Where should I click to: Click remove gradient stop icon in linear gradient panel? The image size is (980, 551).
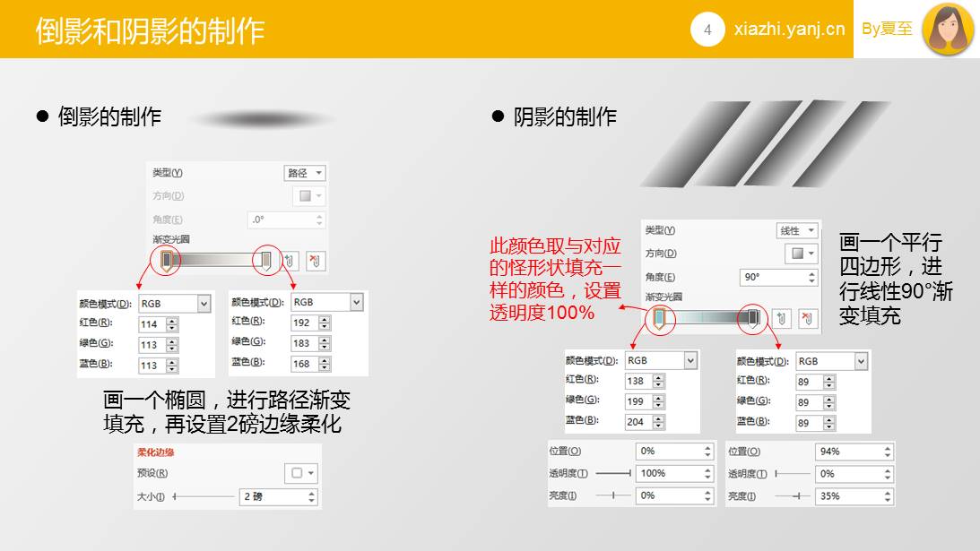point(808,318)
